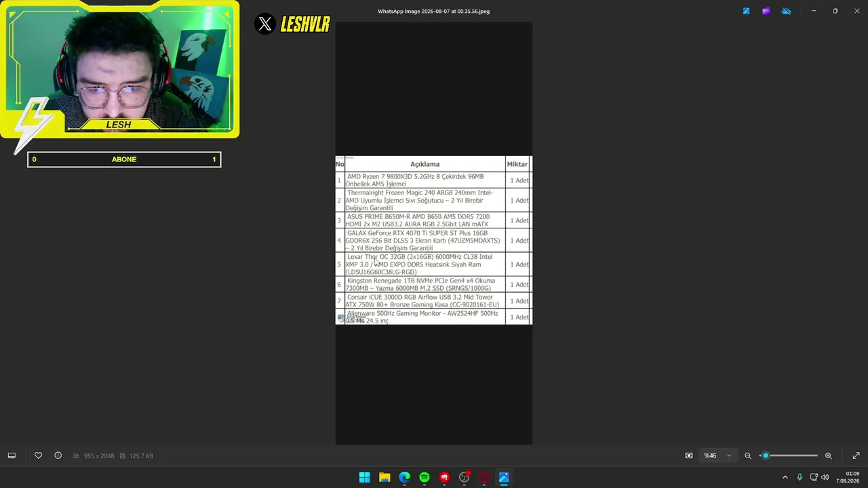868x488 pixels.
Task: Click the volume speaker icon in system tray
Action: click(825, 477)
